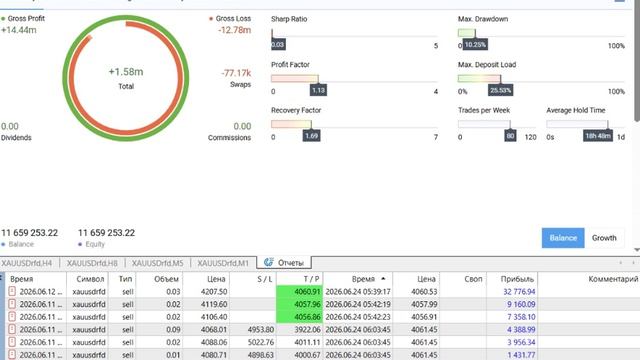
Task: Click sort arrow on close Время column
Action: click(x=383, y=278)
